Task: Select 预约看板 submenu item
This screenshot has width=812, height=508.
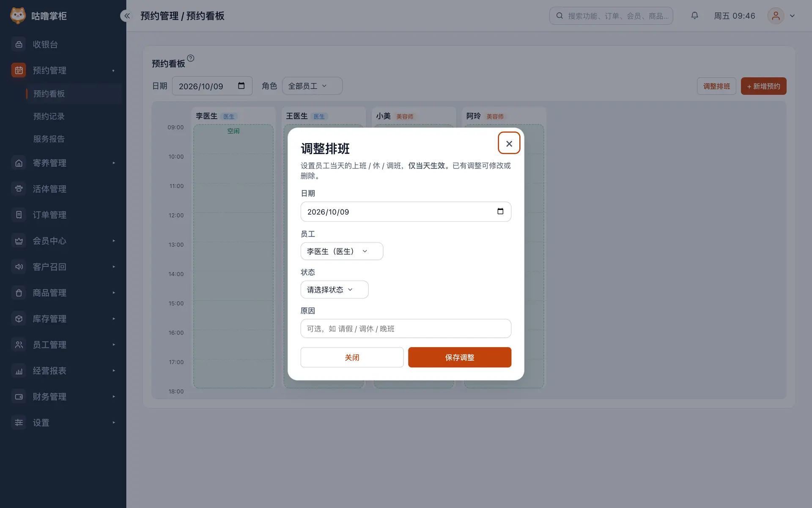Action: click(74, 94)
